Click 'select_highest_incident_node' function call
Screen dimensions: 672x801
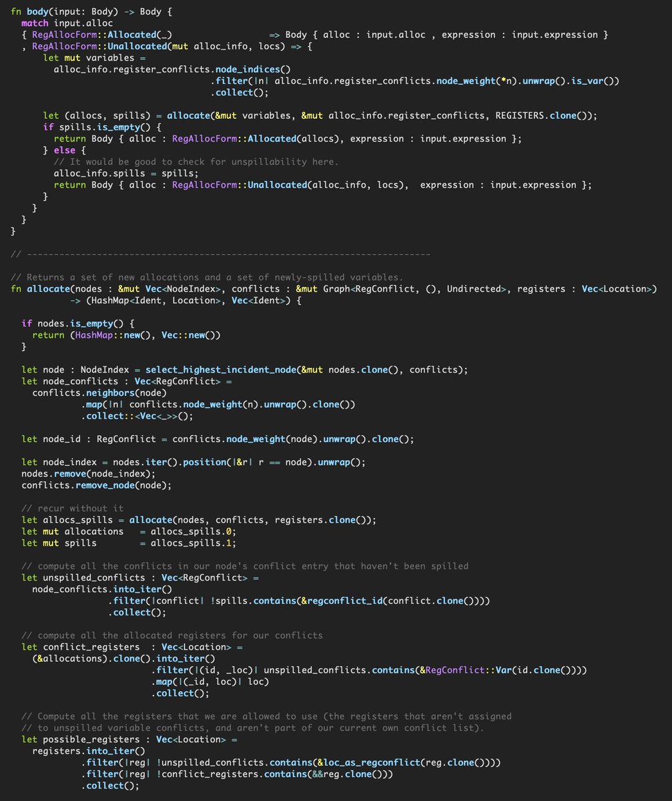click(x=220, y=370)
